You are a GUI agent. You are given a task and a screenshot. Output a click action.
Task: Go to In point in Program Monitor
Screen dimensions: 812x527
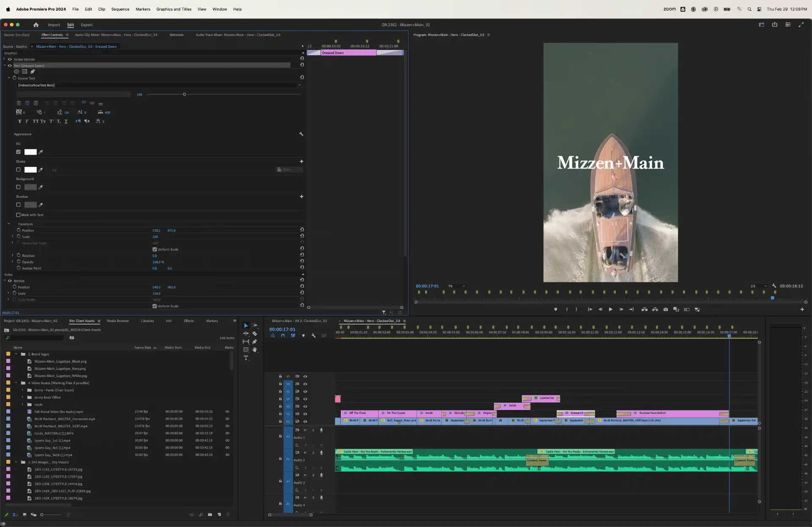(x=590, y=309)
